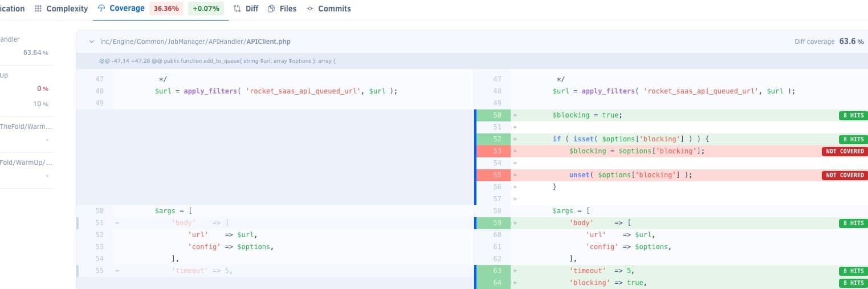Click the 8 HITS badge on line 50

853,115
